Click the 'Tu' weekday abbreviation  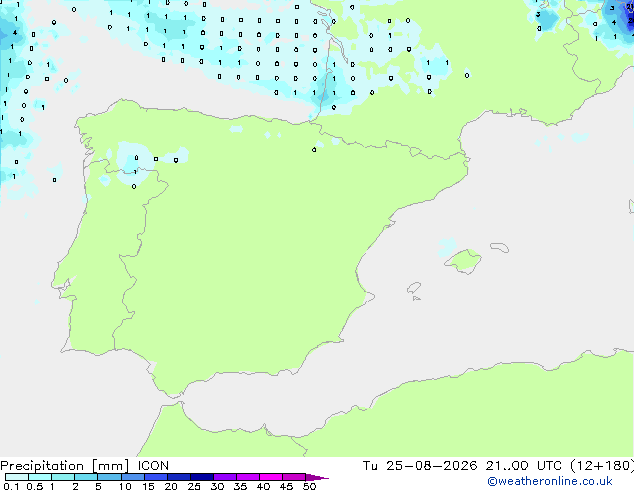[370, 466]
